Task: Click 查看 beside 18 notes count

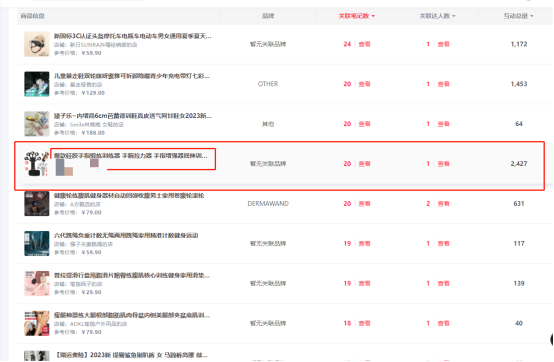Action: point(364,324)
